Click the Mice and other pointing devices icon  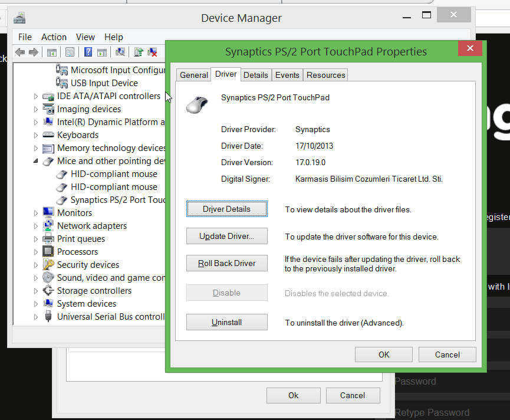(48, 161)
